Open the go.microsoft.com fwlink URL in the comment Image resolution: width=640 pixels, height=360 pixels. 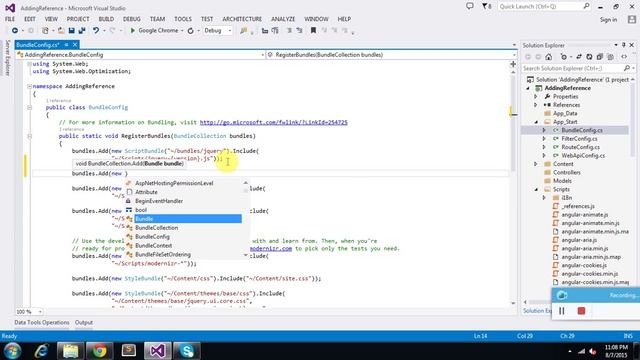click(273, 122)
